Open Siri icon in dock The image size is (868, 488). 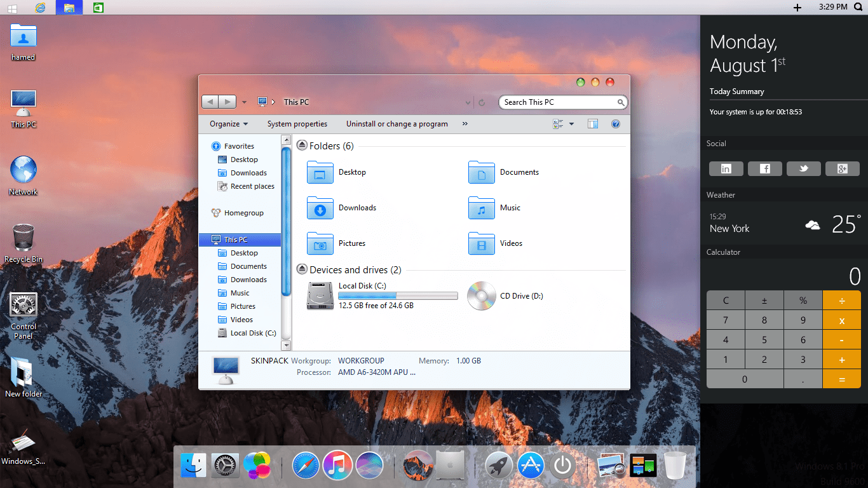pyautogui.click(x=369, y=466)
